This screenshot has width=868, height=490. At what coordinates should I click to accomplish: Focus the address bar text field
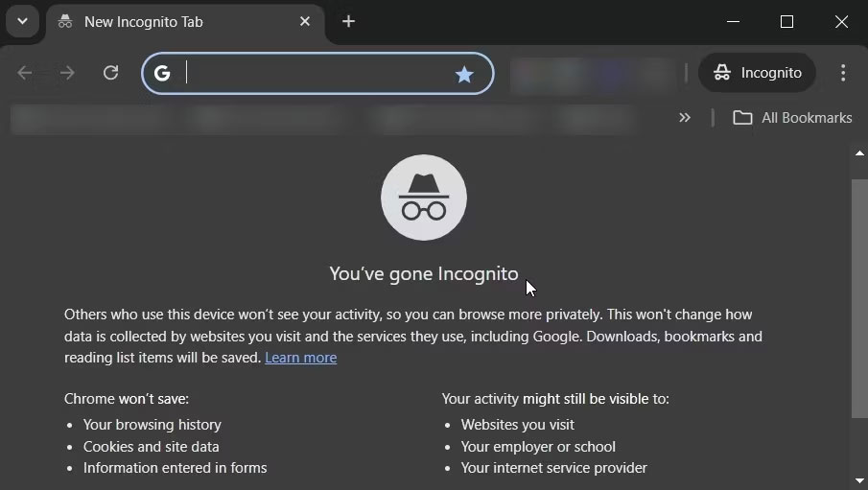[x=317, y=73]
